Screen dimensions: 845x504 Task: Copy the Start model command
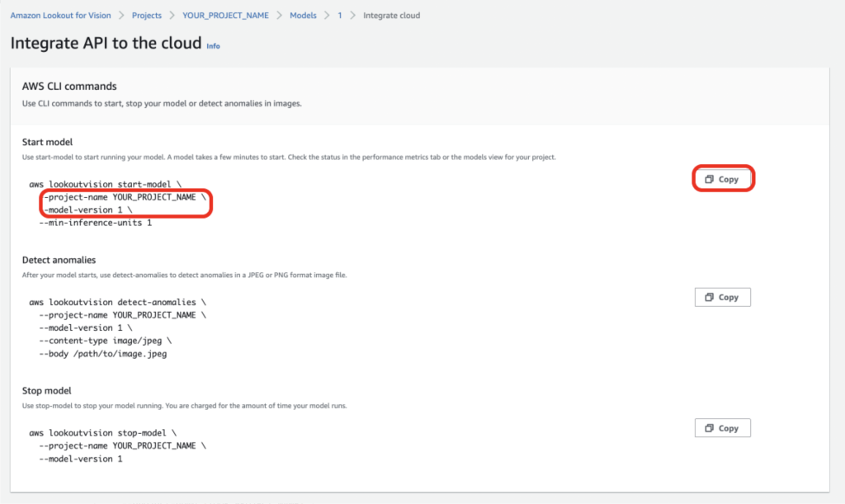click(722, 179)
